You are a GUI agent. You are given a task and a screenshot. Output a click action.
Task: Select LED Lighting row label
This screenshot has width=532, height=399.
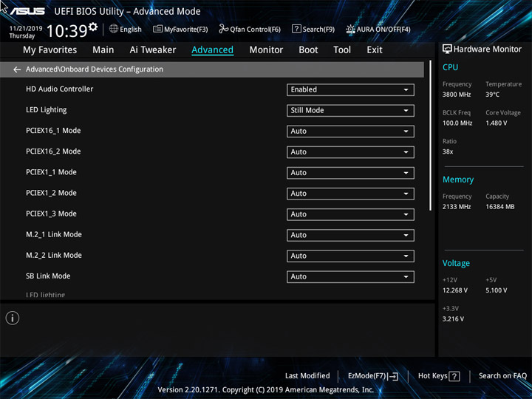pos(46,110)
